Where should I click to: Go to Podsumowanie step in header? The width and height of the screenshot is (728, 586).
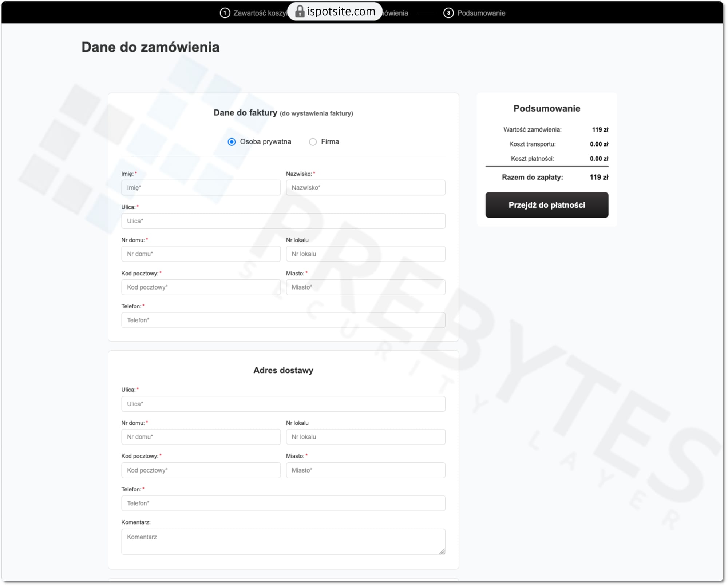pos(481,13)
